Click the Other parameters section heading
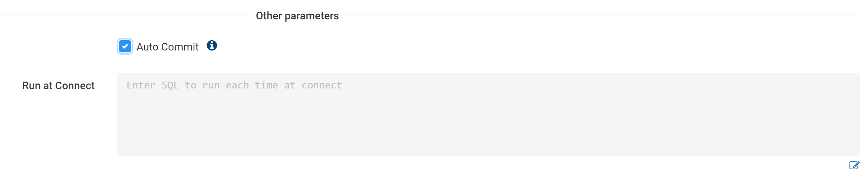The image size is (868, 175). coord(297,16)
